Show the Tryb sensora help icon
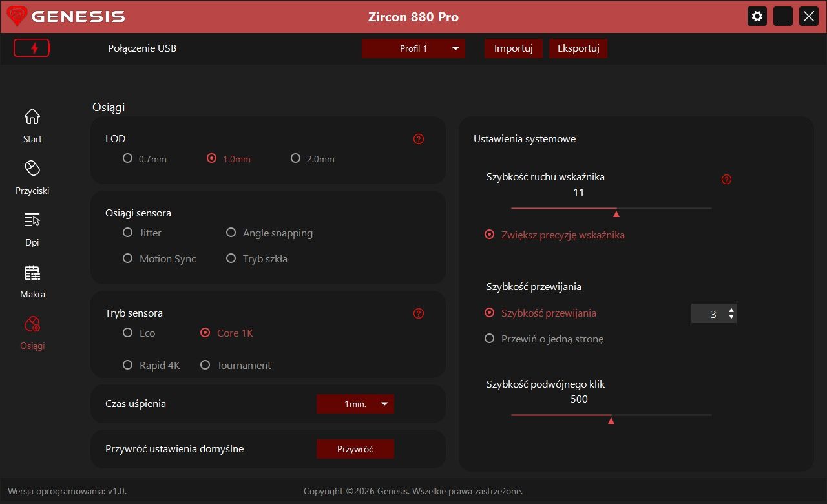This screenshot has width=827, height=504. point(419,313)
